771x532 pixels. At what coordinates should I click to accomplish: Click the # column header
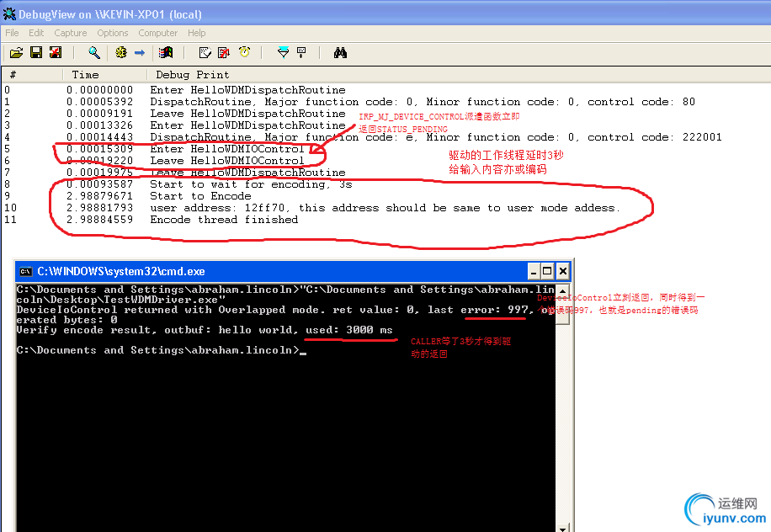pos(33,75)
